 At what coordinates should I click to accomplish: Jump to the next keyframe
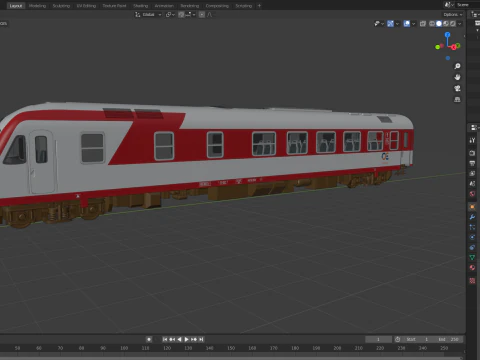tap(194, 339)
